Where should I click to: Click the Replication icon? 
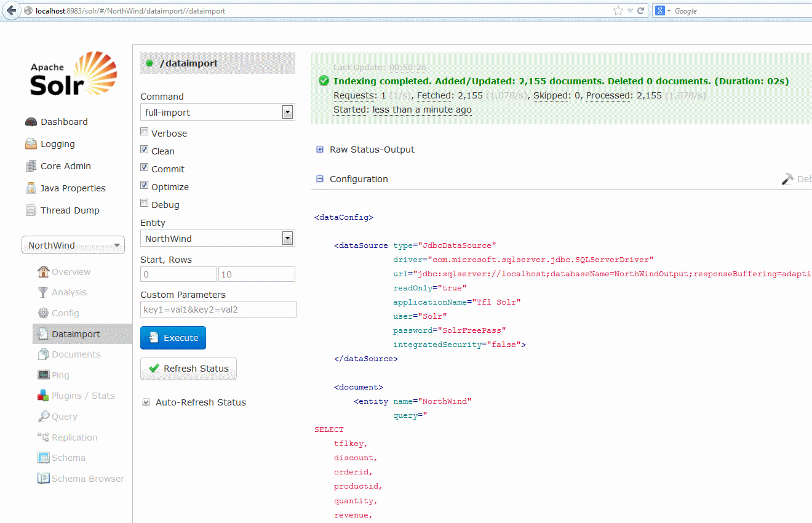click(44, 437)
